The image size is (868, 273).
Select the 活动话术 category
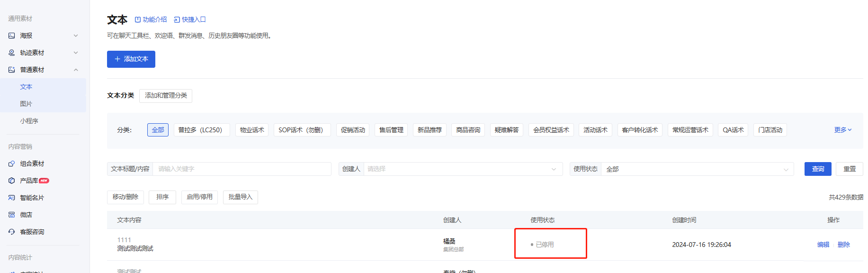(595, 130)
